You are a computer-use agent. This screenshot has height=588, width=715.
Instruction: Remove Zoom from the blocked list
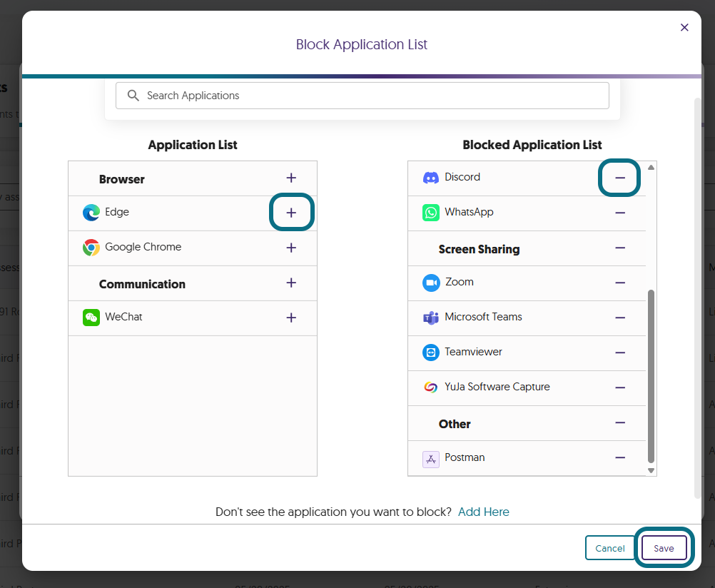click(x=619, y=283)
